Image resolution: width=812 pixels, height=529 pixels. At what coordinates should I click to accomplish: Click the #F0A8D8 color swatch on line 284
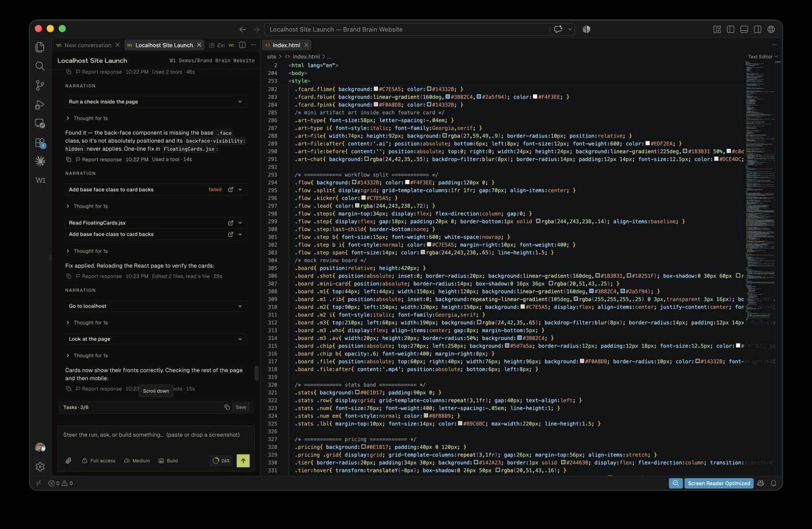[376, 105]
